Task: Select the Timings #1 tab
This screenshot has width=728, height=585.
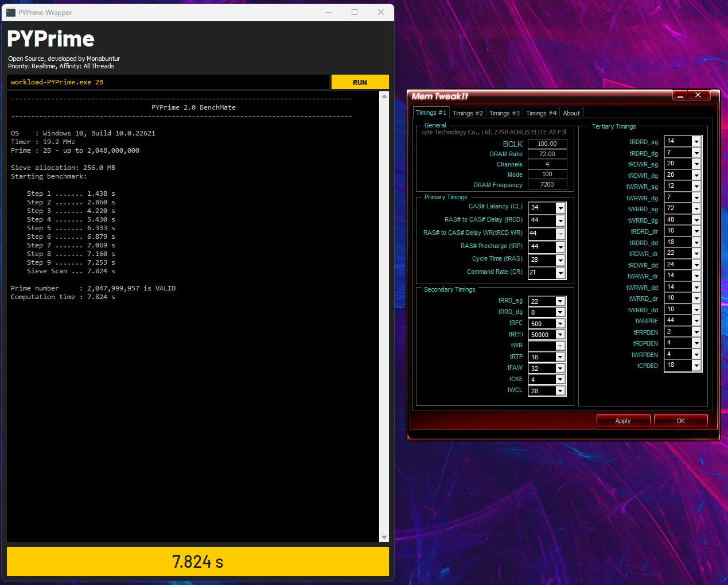Action: (x=431, y=113)
